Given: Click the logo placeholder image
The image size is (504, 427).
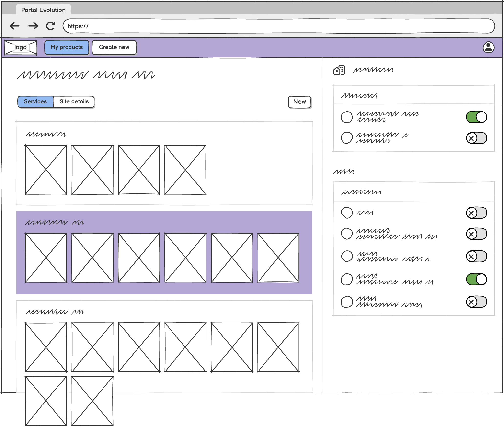Looking at the screenshot, I should coord(21,47).
